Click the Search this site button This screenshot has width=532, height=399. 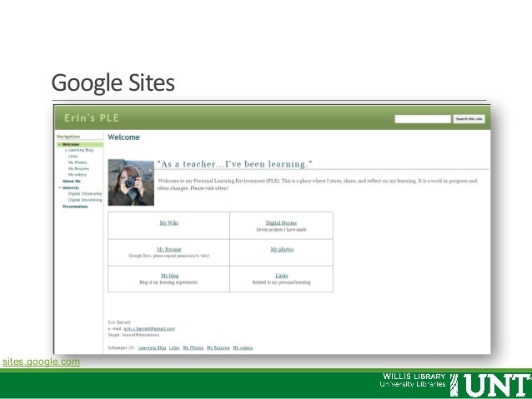click(469, 119)
